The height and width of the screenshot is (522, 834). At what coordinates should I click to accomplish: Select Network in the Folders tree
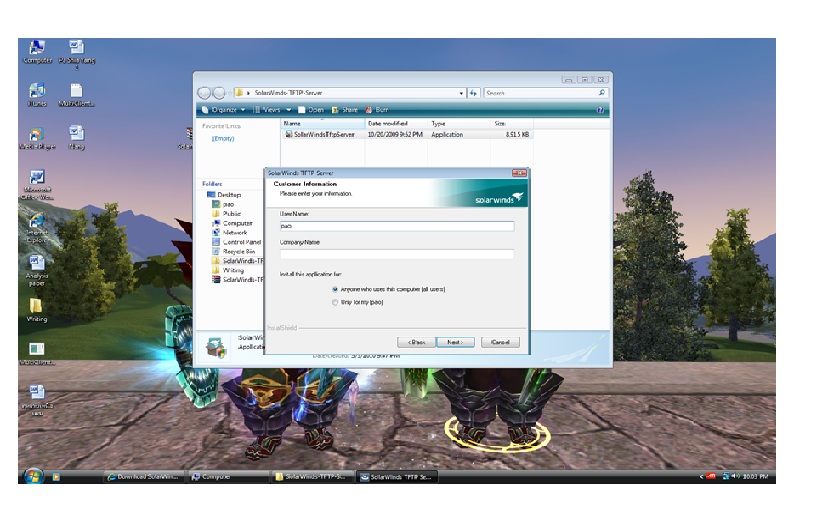[235, 233]
